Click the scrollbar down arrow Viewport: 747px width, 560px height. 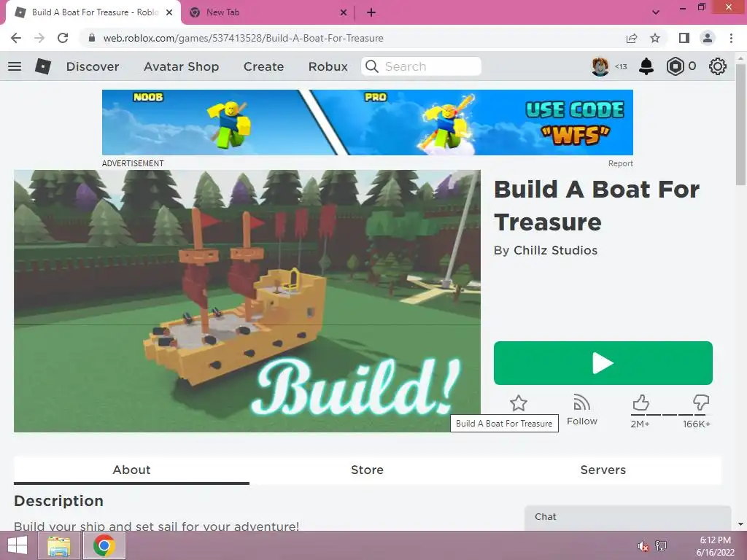pos(740,524)
